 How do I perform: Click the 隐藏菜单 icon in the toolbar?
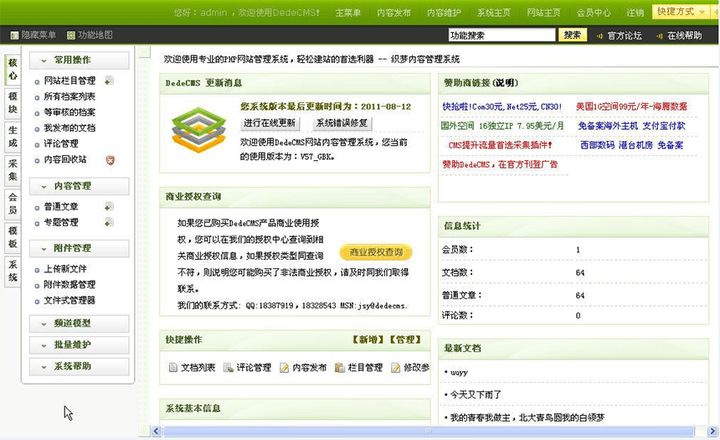click(12, 35)
